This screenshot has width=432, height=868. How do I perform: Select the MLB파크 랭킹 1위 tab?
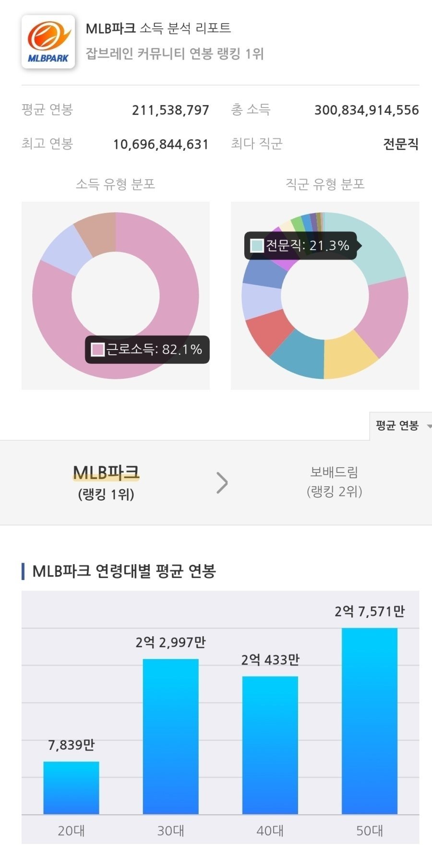coord(106,482)
